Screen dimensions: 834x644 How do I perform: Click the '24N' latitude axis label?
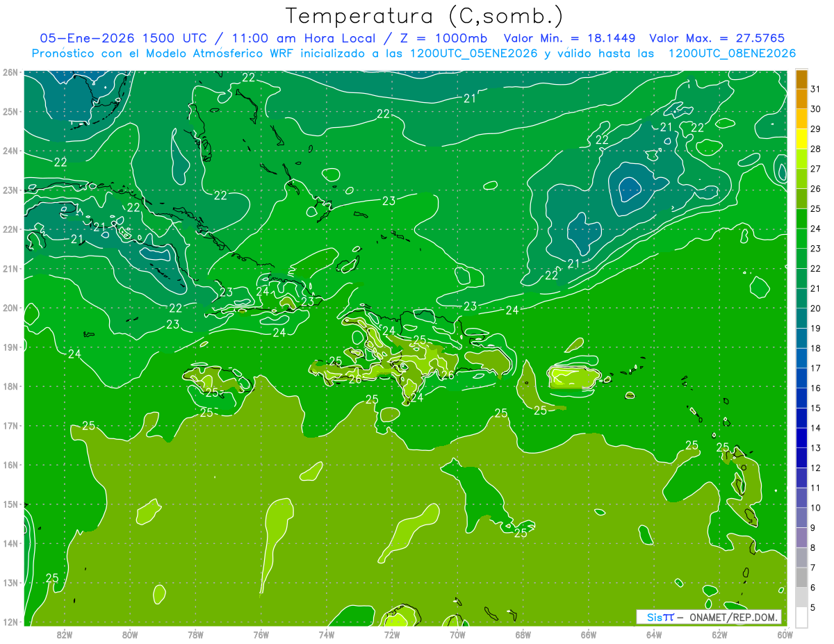10,151
